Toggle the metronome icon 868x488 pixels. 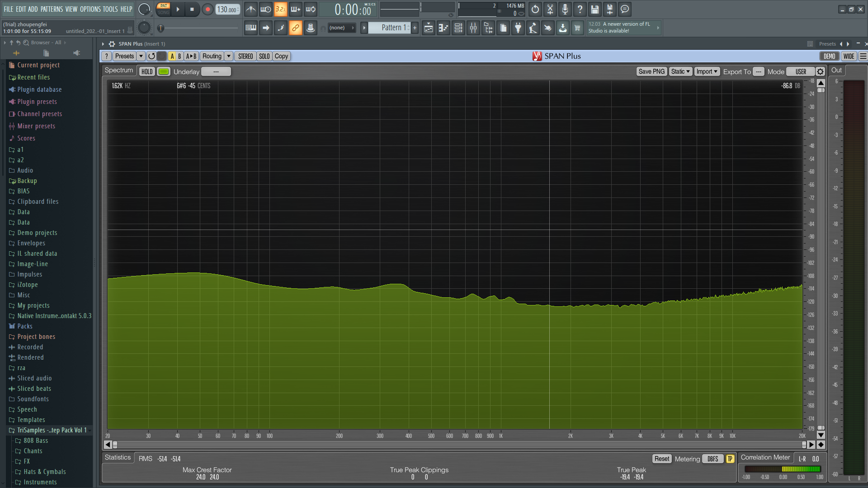point(251,9)
